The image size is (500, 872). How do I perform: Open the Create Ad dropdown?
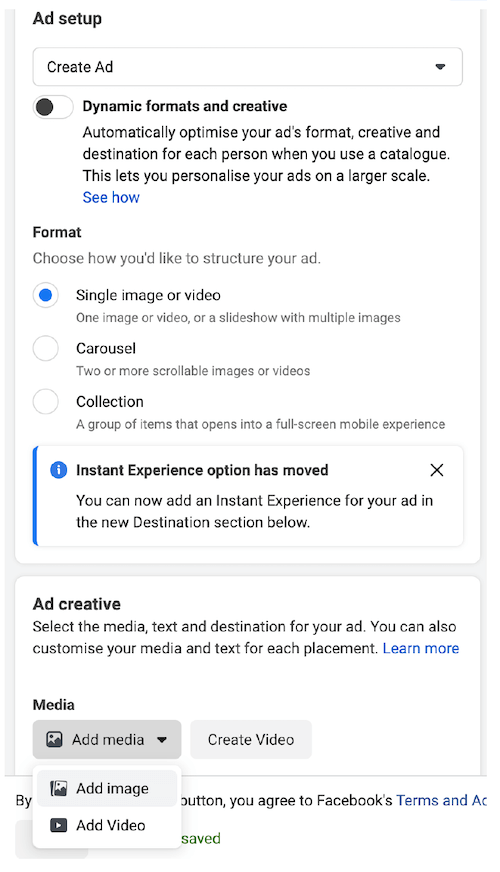pos(247,67)
